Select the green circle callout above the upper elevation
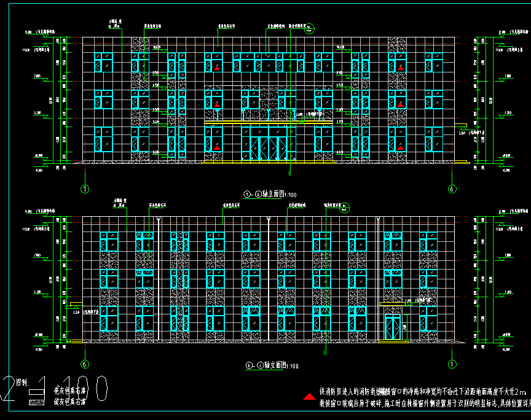This screenshot has width=531, height=420. point(311,27)
